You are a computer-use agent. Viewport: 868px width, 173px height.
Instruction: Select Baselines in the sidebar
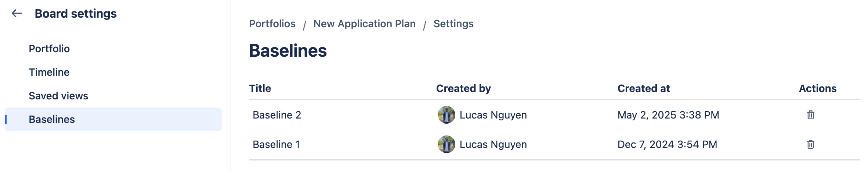(52, 119)
